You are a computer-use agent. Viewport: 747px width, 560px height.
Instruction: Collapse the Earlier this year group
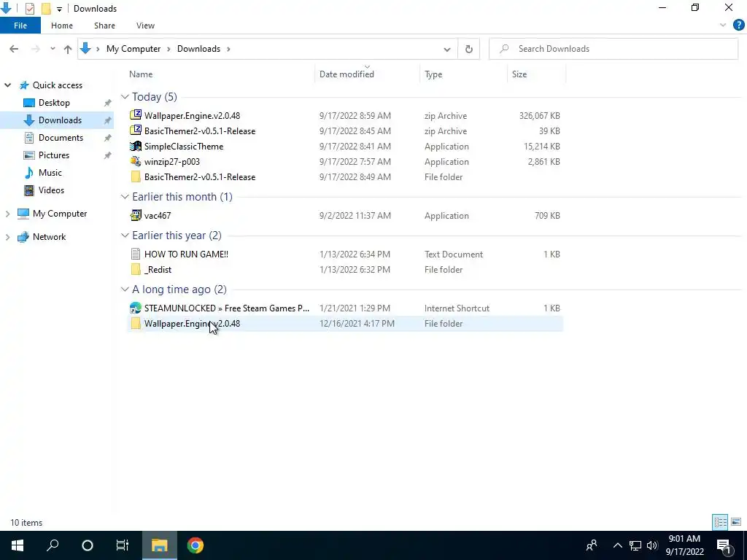point(125,236)
